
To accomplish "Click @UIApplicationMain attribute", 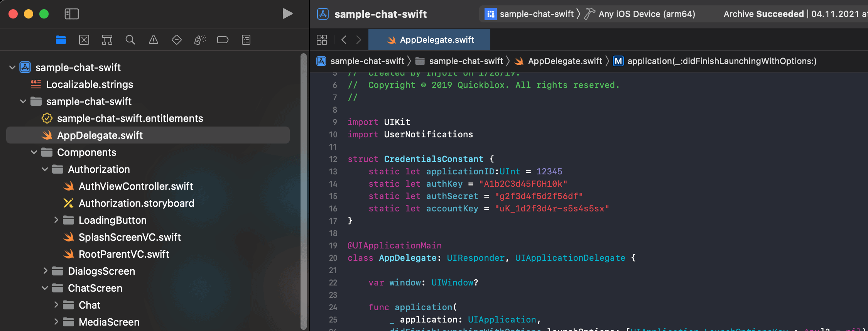I will point(395,245).
